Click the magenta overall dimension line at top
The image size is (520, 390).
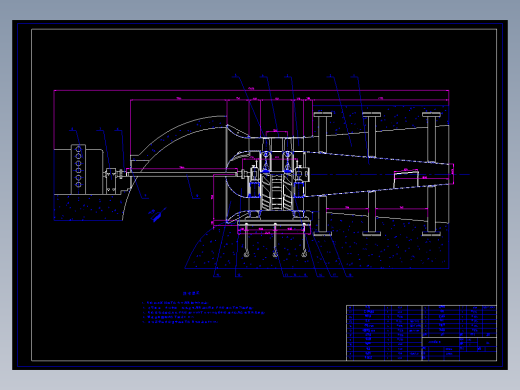tap(251, 90)
